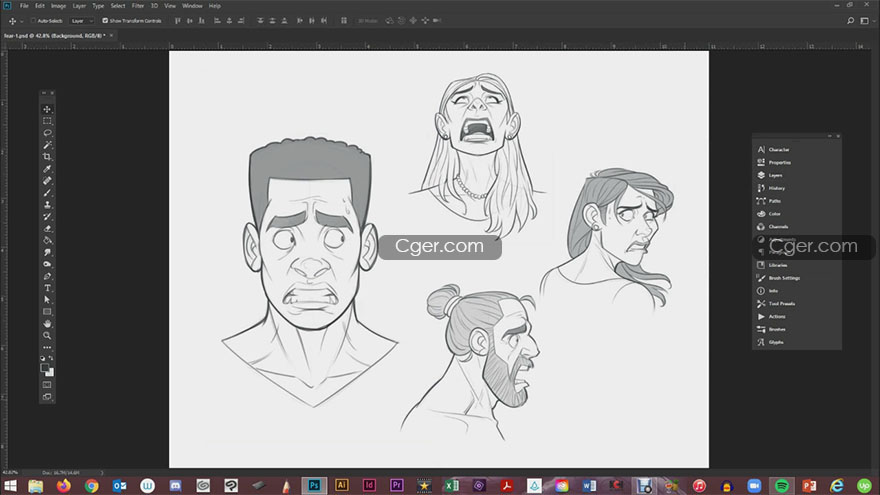Select the Move tool in the toolbox
Viewport: 880px width, 495px height.
(47, 109)
